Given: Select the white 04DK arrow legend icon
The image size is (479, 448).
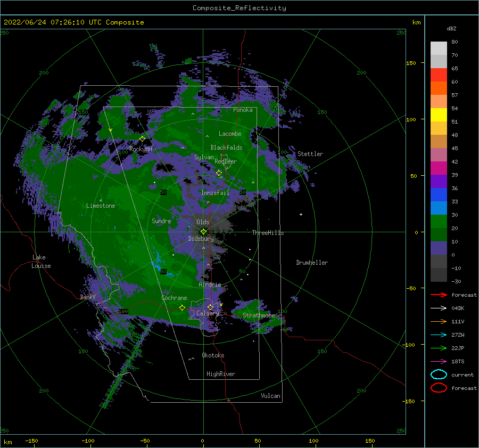Looking at the screenshot, I should (x=439, y=308).
